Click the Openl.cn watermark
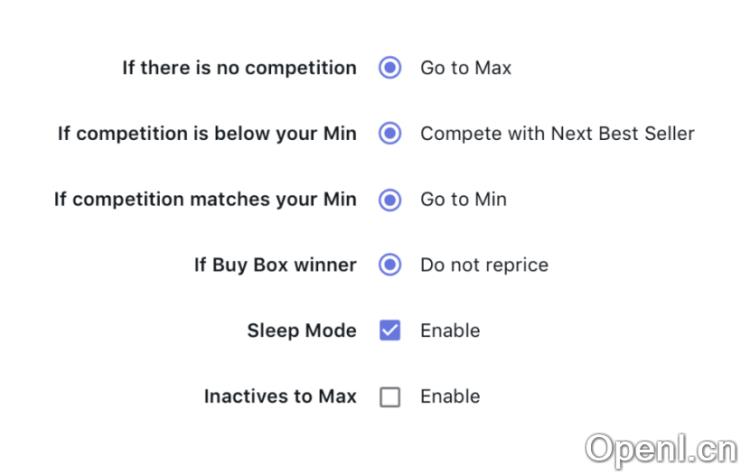Viewport: 750px width, 475px height. (660, 449)
